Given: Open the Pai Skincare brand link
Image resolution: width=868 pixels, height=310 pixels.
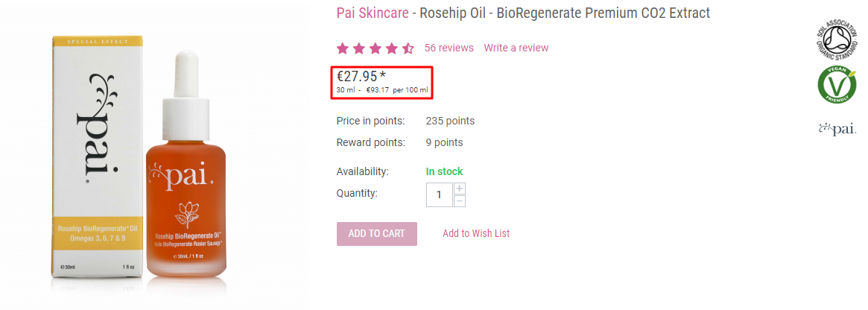Looking at the screenshot, I should click(373, 13).
